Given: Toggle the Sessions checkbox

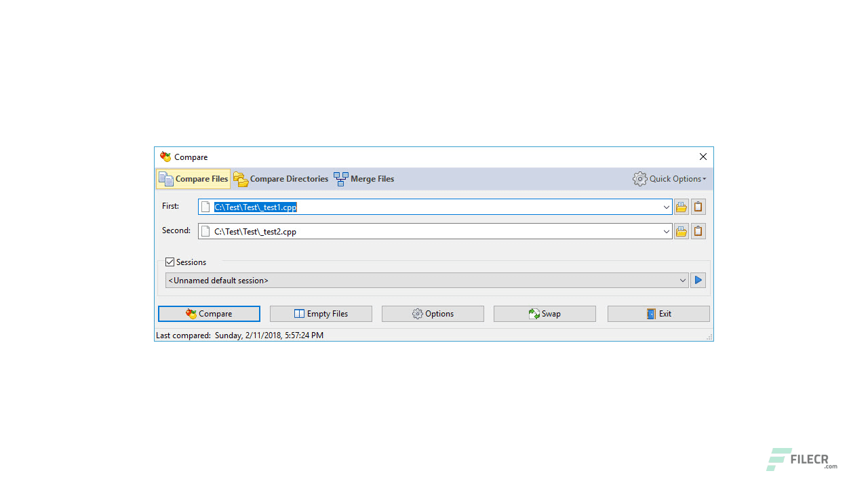Looking at the screenshot, I should click(x=170, y=262).
